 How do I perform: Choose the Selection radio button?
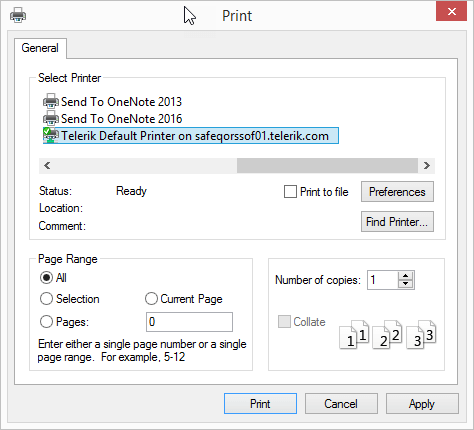(x=46, y=299)
